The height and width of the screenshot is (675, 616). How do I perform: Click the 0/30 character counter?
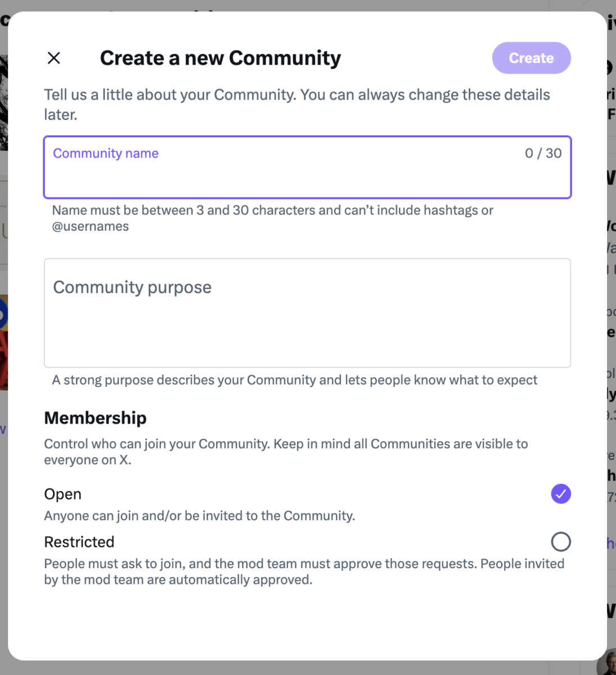point(542,152)
